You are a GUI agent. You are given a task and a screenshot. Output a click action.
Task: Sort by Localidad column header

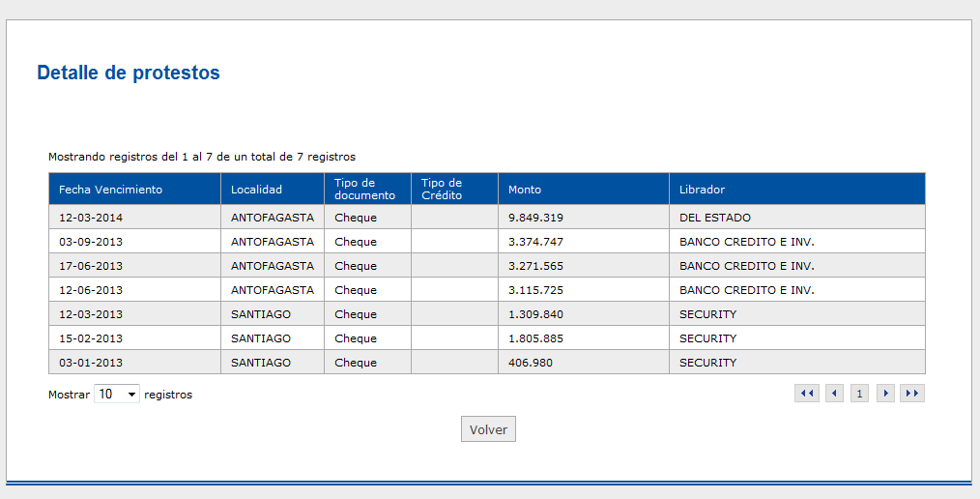click(273, 189)
